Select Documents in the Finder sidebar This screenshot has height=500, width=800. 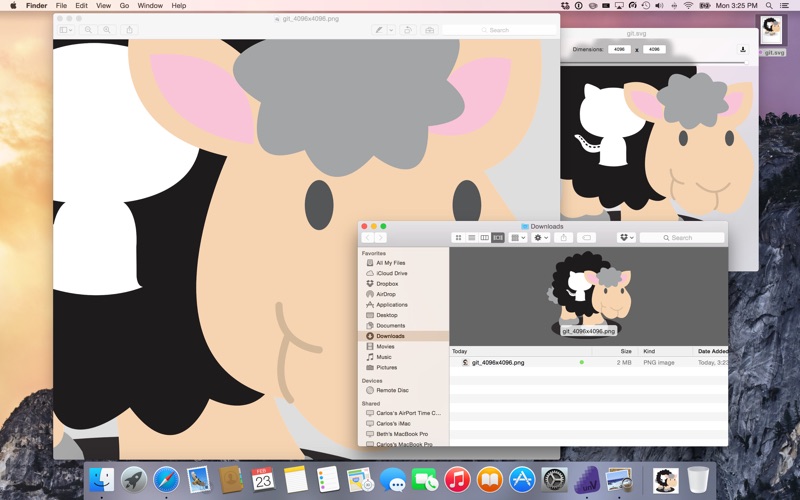tap(390, 325)
